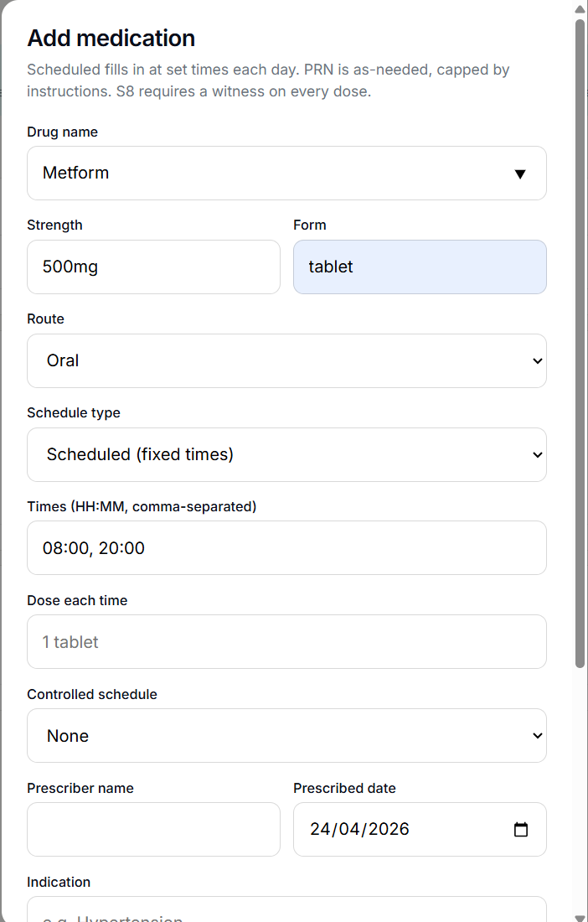
Task: Open the Controlled schedule dropdown showing None
Action: 286,735
